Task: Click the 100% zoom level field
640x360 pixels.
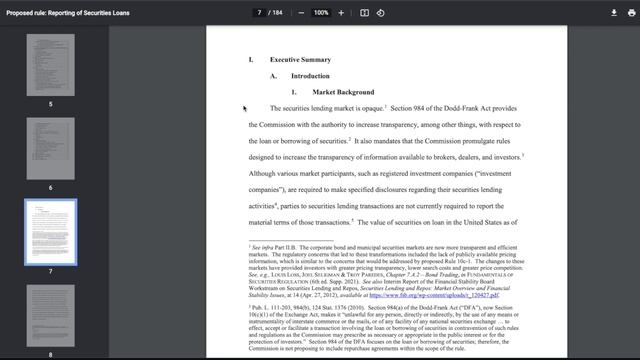Action: coord(321,13)
